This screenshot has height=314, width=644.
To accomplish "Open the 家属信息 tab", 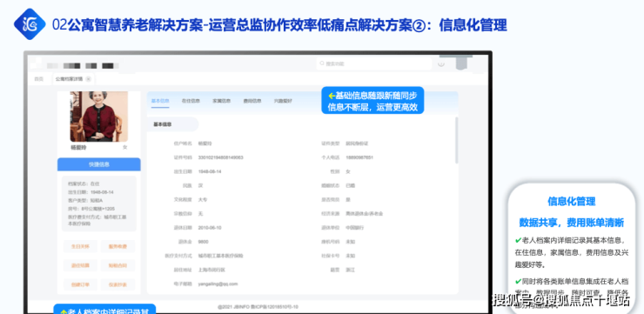I will [221, 101].
